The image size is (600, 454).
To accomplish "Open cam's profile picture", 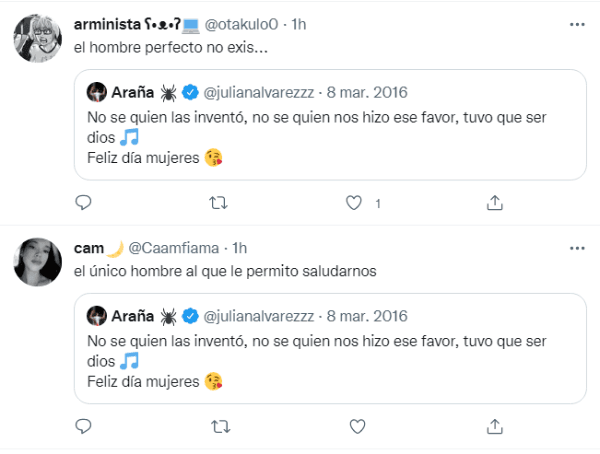I will click(39, 263).
